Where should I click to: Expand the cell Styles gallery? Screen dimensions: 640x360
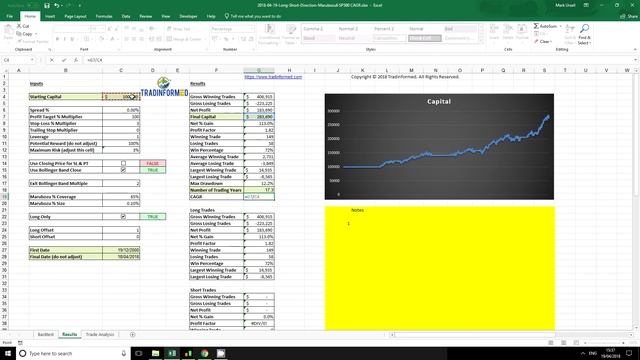pyautogui.click(x=481, y=41)
